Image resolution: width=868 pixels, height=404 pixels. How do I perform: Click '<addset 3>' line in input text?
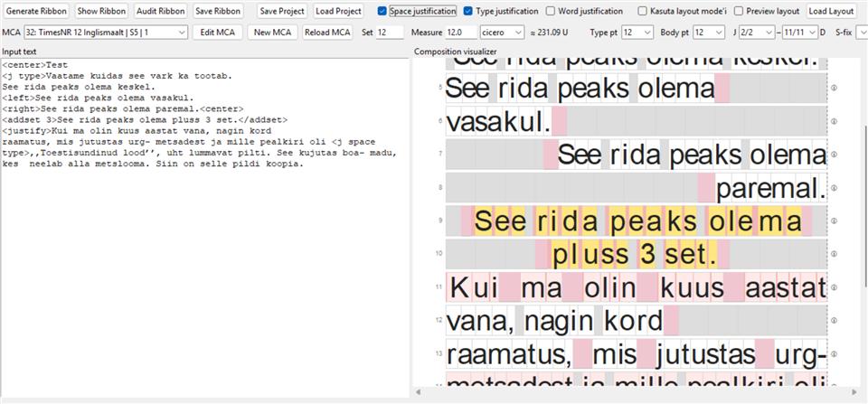[145, 120]
